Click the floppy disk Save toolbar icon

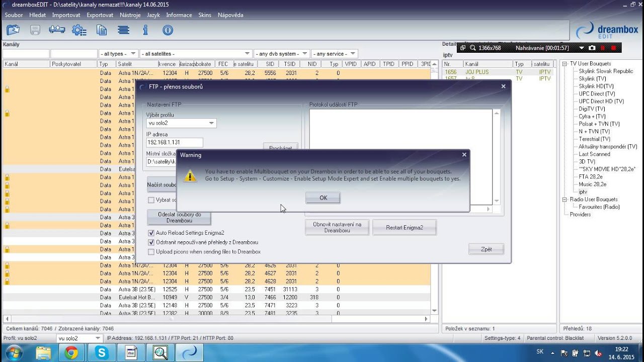tap(35, 30)
